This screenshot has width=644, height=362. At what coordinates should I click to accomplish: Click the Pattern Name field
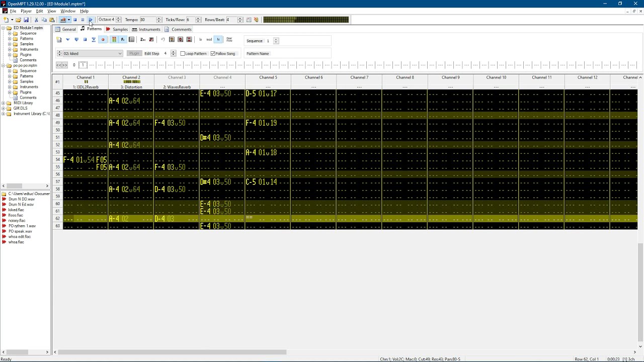coord(288,53)
